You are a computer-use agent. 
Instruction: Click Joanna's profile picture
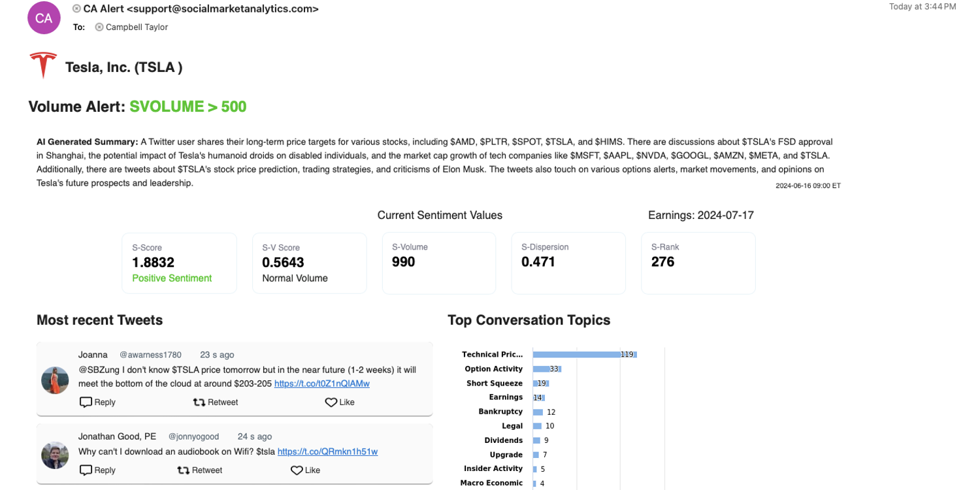pos(55,380)
